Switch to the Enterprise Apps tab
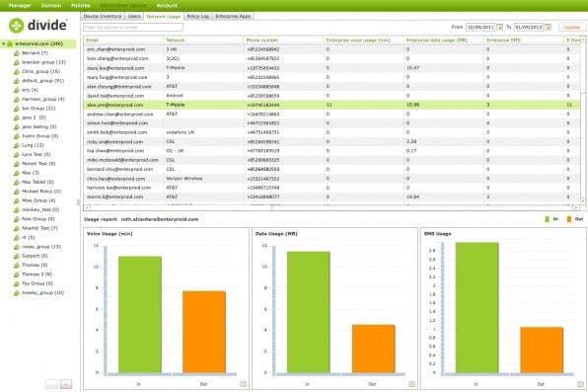The height and width of the screenshot is (392, 588). (233, 16)
